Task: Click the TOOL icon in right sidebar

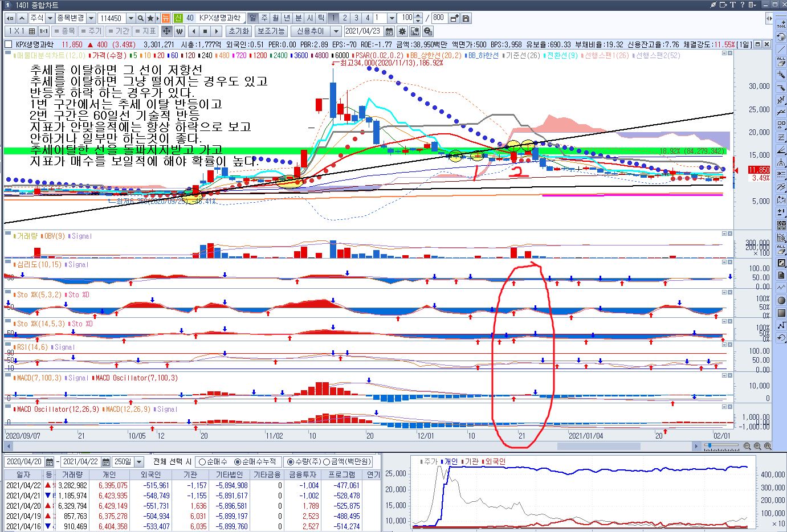Action: click(x=781, y=23)
